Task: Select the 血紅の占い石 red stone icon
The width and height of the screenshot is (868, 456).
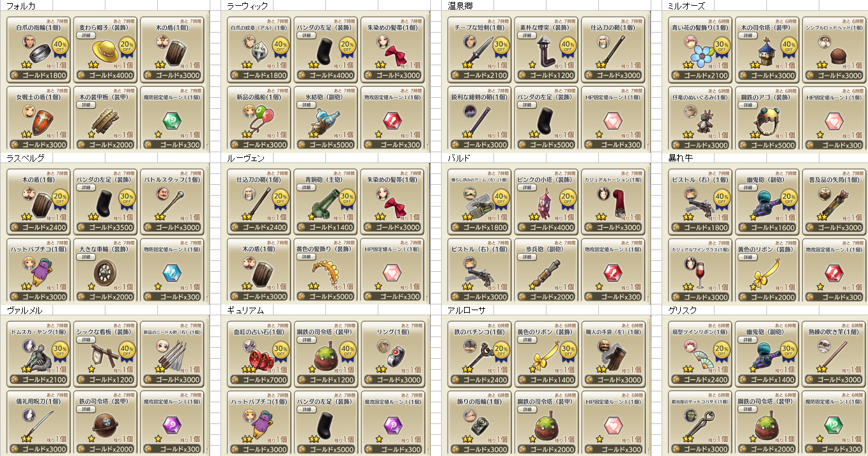Action: point(260,355)
